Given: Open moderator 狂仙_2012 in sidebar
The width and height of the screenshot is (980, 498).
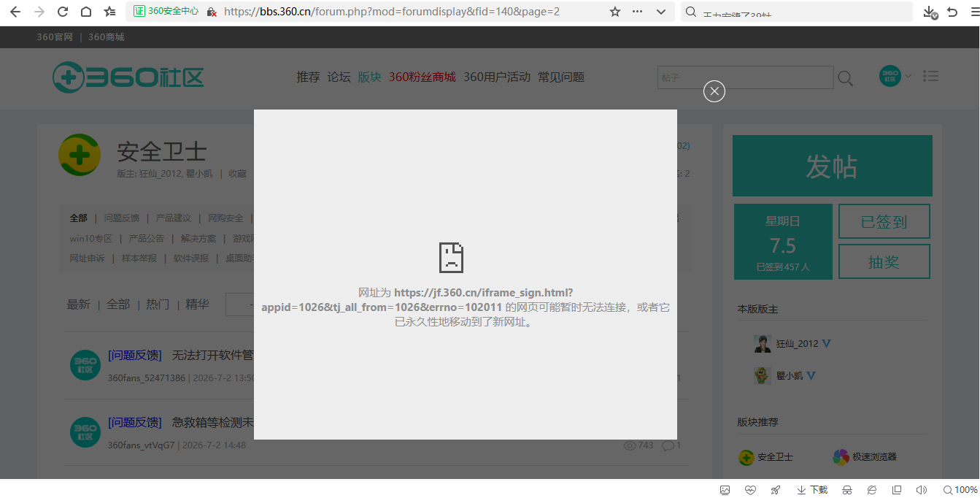Looking at the screenshot, I should [797, 343].
